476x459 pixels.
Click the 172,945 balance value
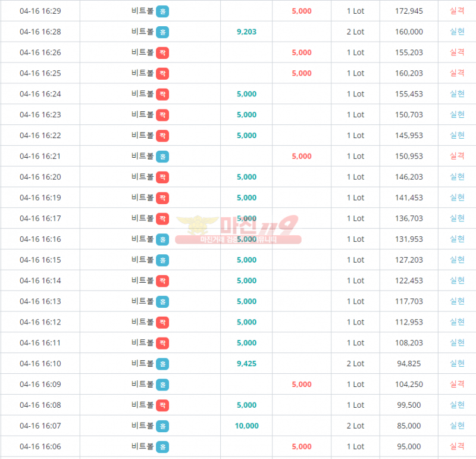(409, 11)
